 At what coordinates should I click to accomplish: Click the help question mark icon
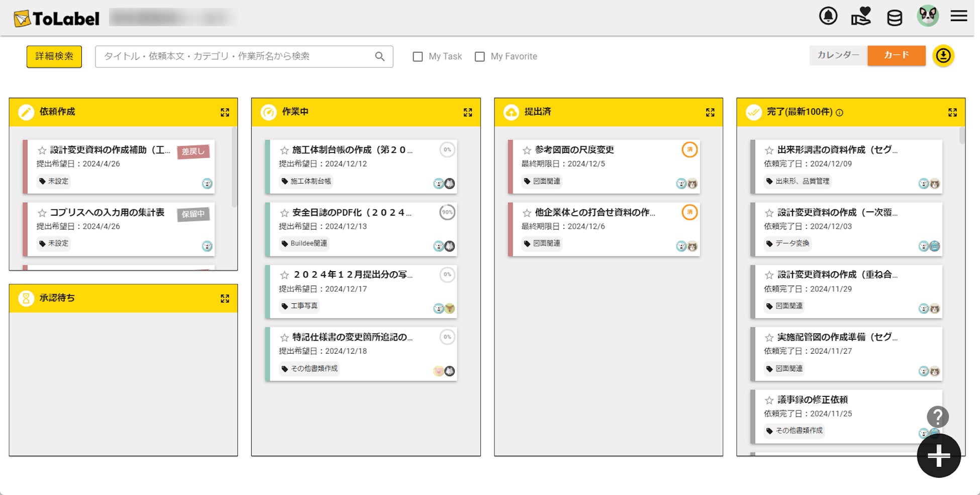point(938,417)
